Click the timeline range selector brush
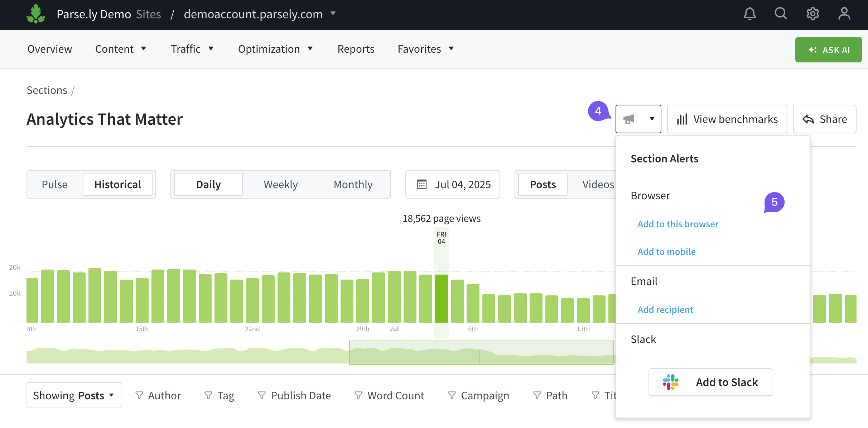868x428 pixels. (x=481, y=353)
